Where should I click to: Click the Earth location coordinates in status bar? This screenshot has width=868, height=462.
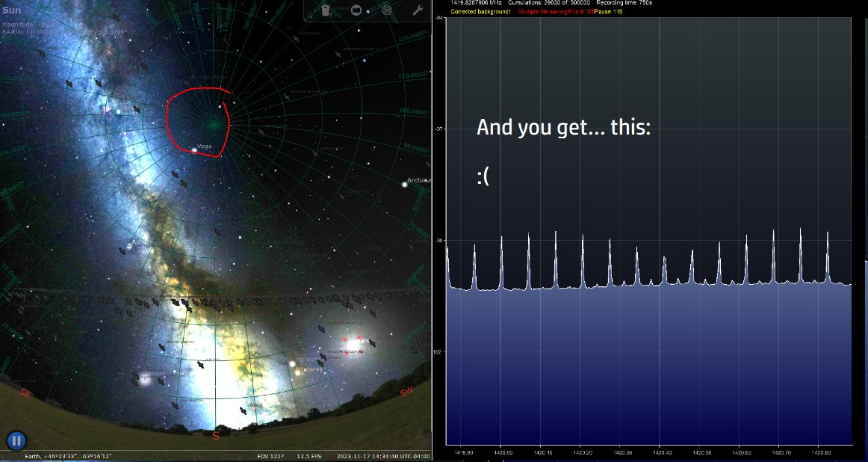point(67,457)
